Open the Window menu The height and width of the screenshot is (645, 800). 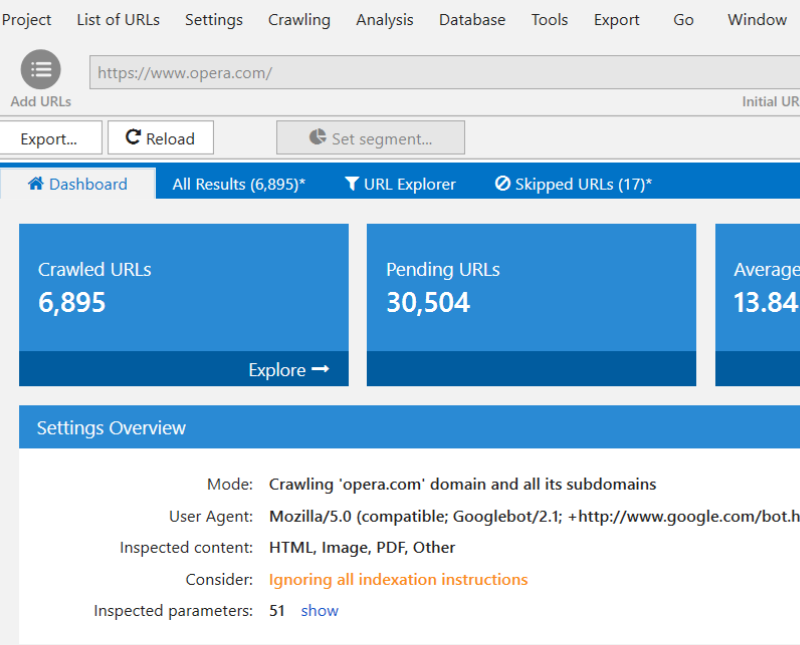[x=757, y=20]
